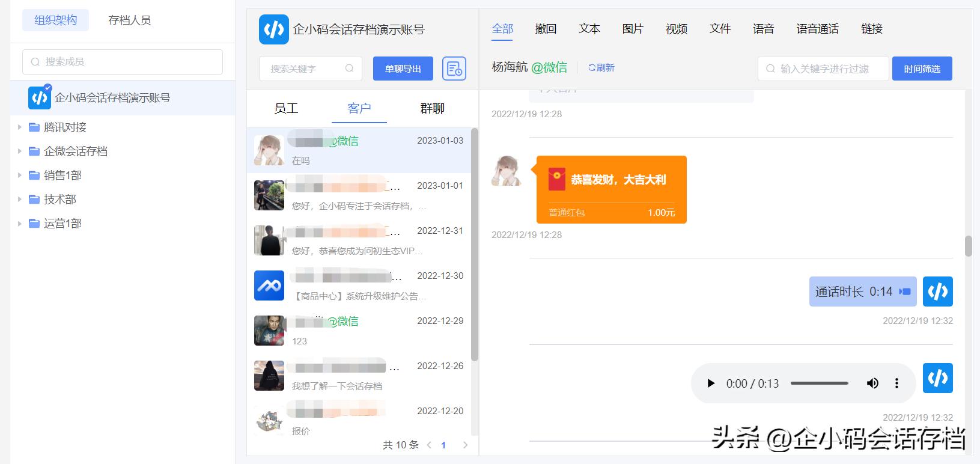980x464 pixels.
Task: Expand the 运营1部 department
Action: pyautogui.click(x=19, y=224)
